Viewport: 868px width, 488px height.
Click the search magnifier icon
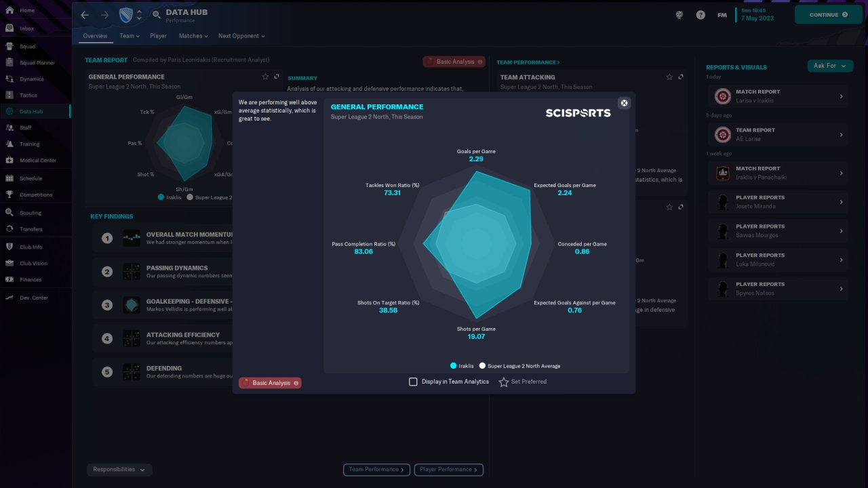point(157,15)
